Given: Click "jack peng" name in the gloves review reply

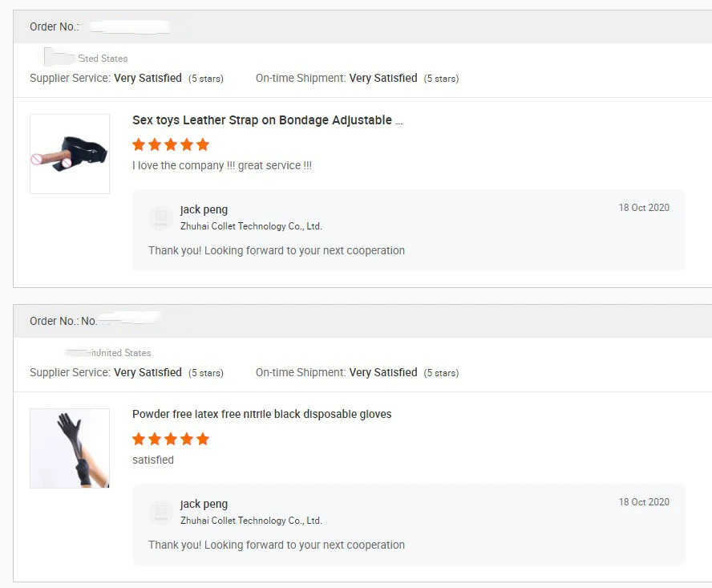Looking at the screenshot, I should pyautogui.click(x=204, y=505).
